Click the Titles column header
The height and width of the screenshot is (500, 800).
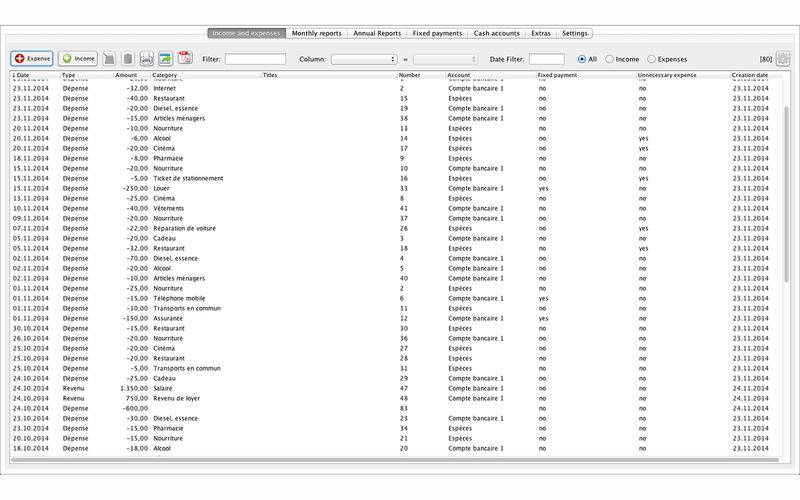329,75
